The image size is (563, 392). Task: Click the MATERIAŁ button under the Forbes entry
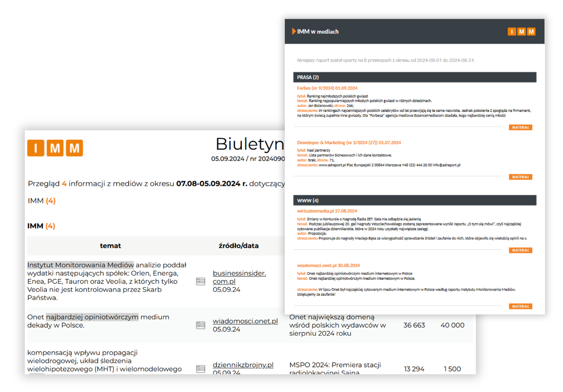click(x=520, y=128)
